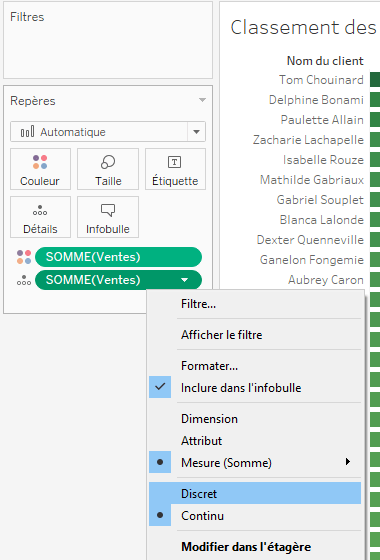Select Mathilde Gabriaux row label
Viewport: 380px width, 560px height.
tap(312, 180)
